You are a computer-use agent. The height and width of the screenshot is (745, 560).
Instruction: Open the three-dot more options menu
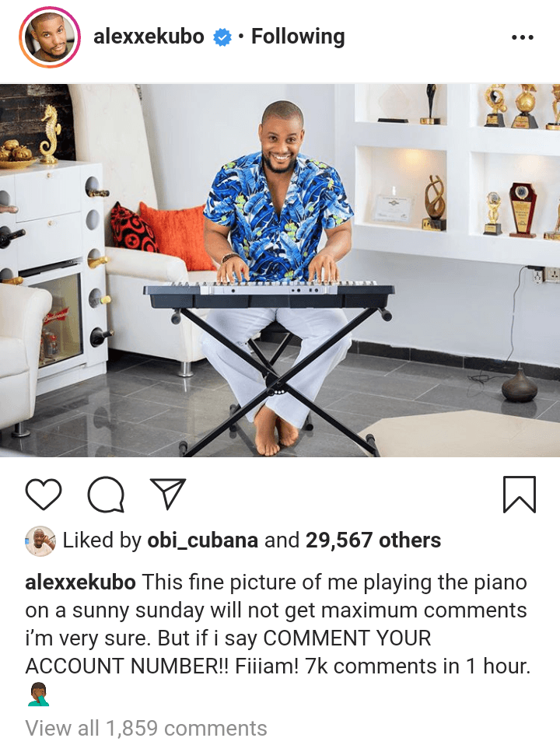point(523,37)
